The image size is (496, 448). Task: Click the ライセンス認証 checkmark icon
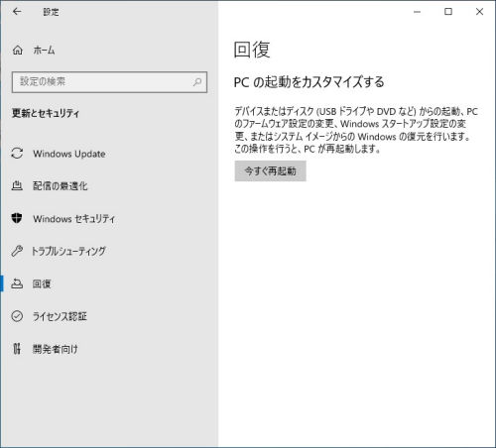coord(17,316)
